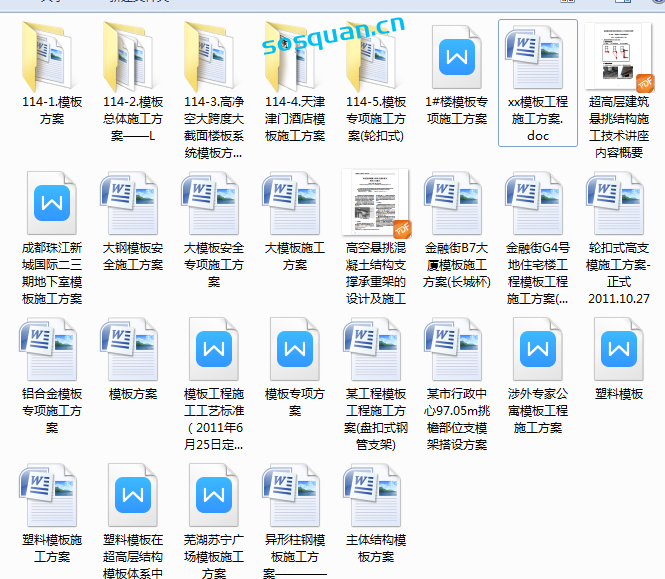Image resolution: width=665 pixels, height=579 pixels.
Task: Select the 铝合金模板专项施工方案 document
Action: tap(52, 348)
